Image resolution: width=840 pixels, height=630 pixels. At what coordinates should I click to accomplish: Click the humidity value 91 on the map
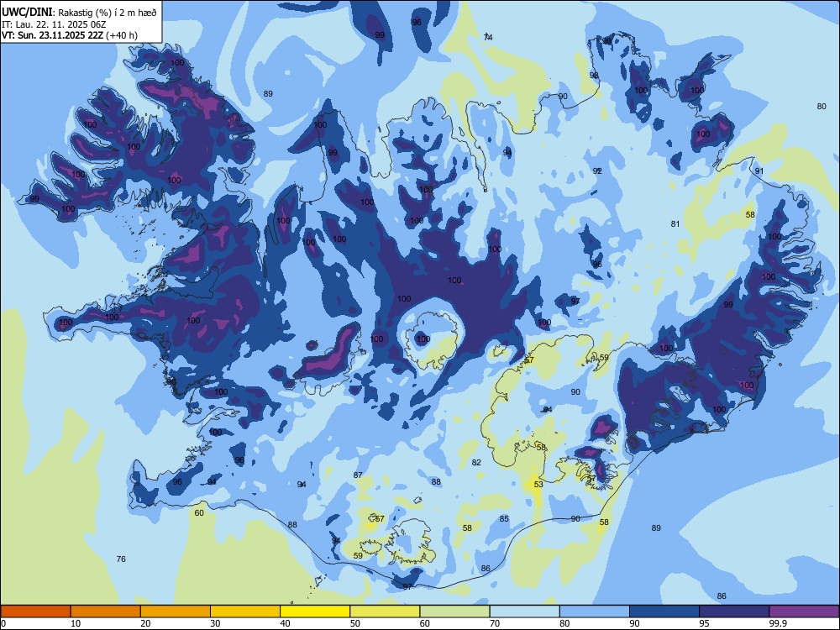759,171
